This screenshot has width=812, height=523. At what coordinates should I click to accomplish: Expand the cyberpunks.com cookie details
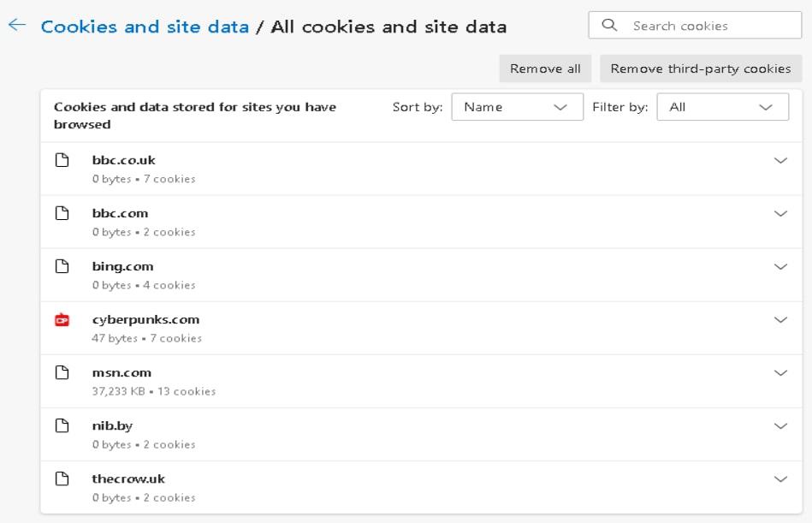(x=780, y=320)
